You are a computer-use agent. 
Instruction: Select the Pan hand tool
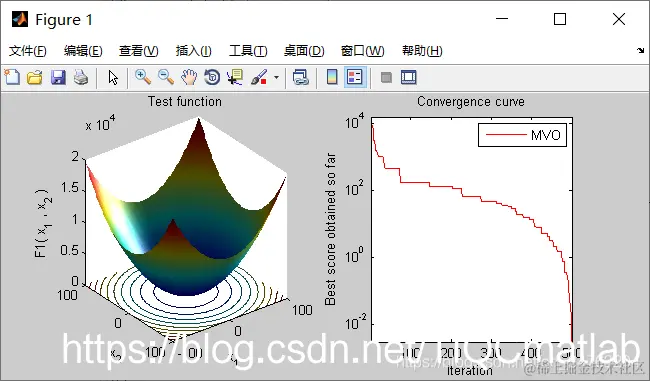coord(189,77)
